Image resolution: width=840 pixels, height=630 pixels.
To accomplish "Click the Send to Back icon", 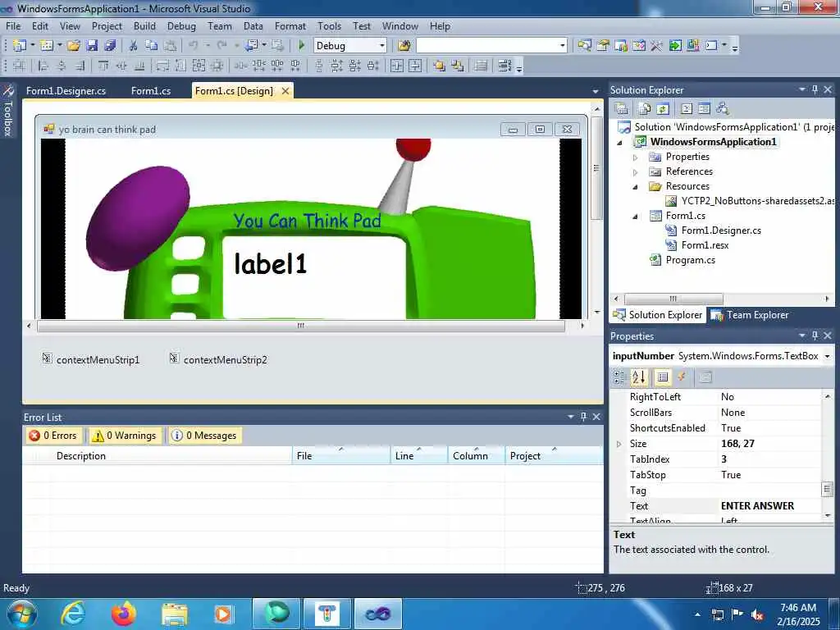I will tap(458, 66).
